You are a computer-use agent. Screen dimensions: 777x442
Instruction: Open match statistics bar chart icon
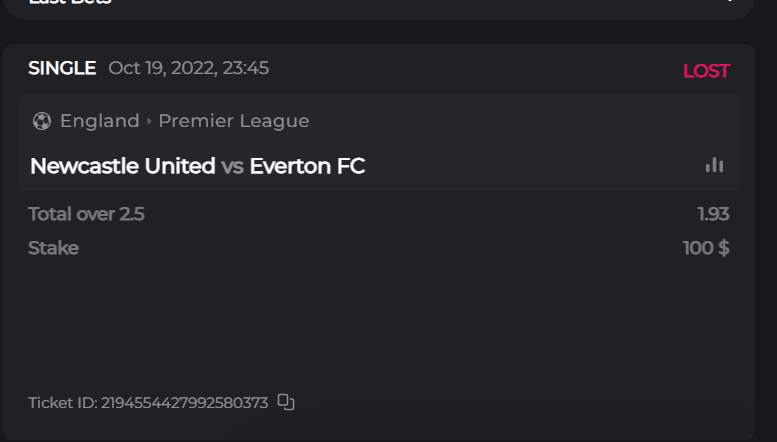coord(714,165)
